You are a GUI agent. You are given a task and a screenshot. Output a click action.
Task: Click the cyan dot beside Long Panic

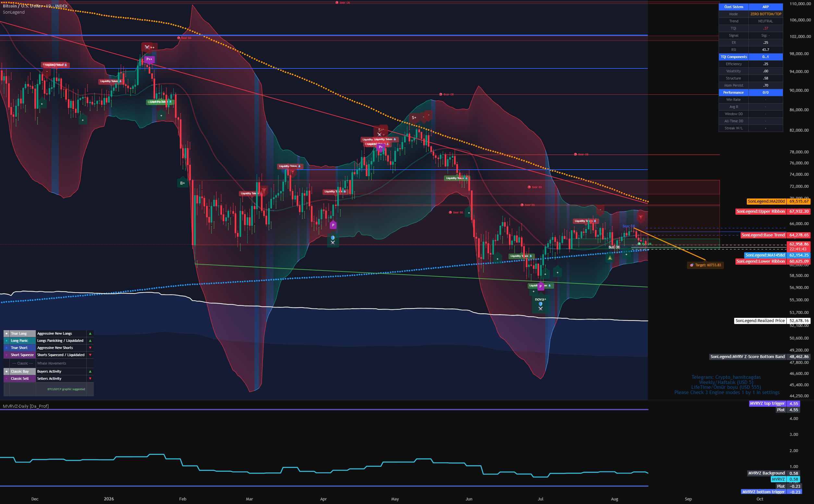pyautogui.click(x=6, y=341)
